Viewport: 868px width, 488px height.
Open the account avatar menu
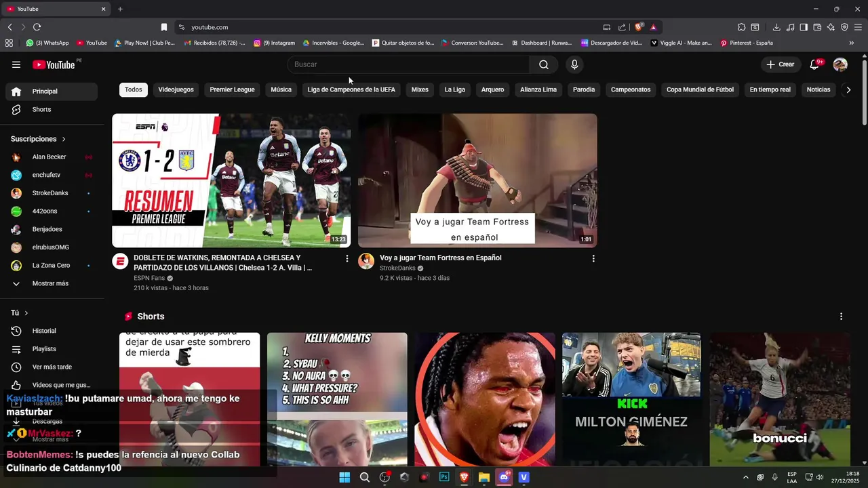840,64
